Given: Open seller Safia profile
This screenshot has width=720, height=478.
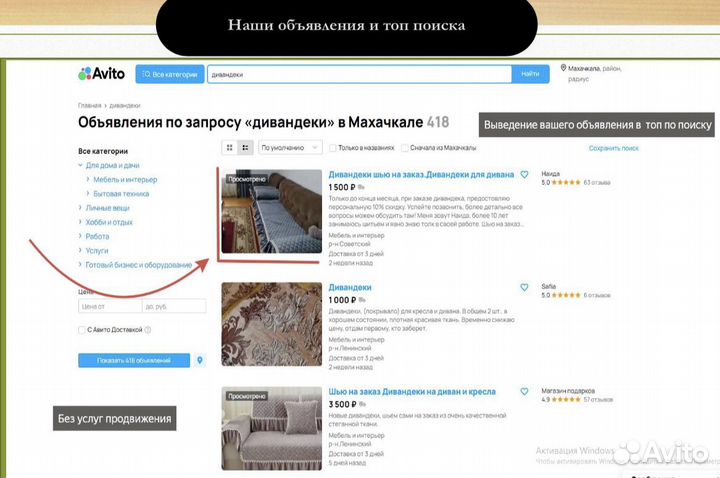Looking at the screenshot, I should click(548, 286).
